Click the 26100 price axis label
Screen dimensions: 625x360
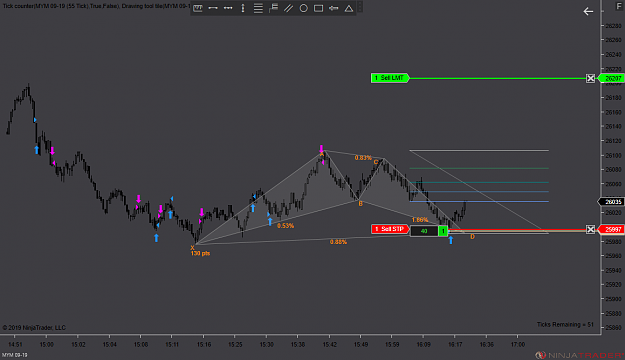(613, 155)
